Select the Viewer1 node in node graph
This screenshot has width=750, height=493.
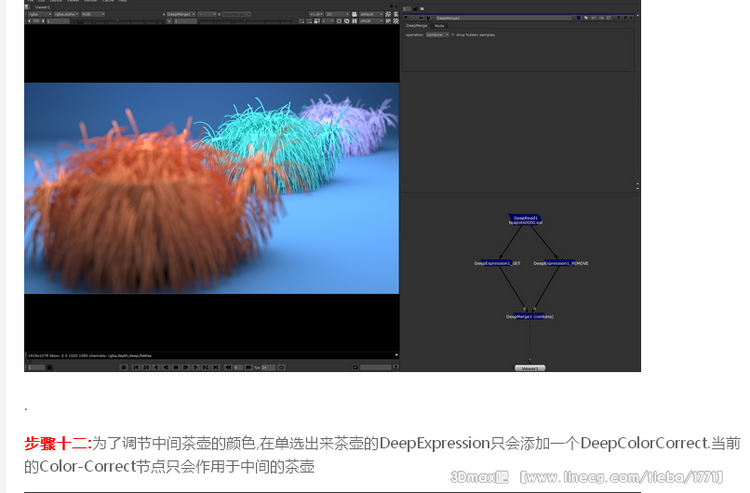point(529,368)
